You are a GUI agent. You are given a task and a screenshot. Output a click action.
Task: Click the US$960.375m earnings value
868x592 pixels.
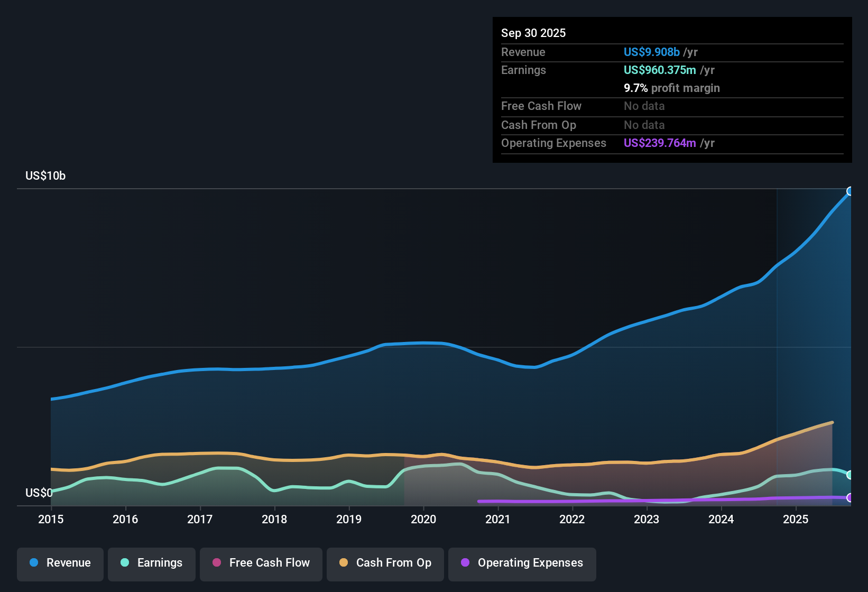pyautogui.click(x=659, y=70)
